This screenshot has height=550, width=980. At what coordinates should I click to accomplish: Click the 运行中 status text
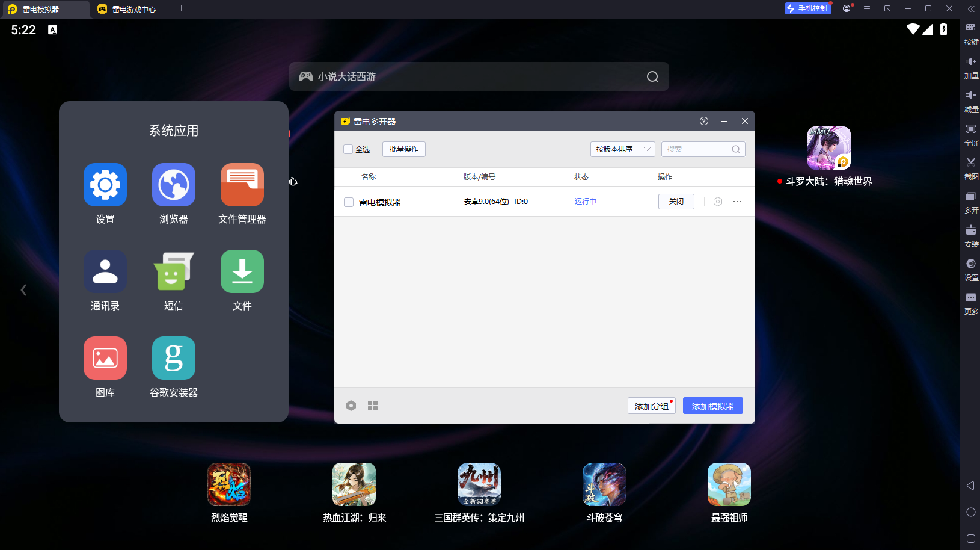[586, 202]
